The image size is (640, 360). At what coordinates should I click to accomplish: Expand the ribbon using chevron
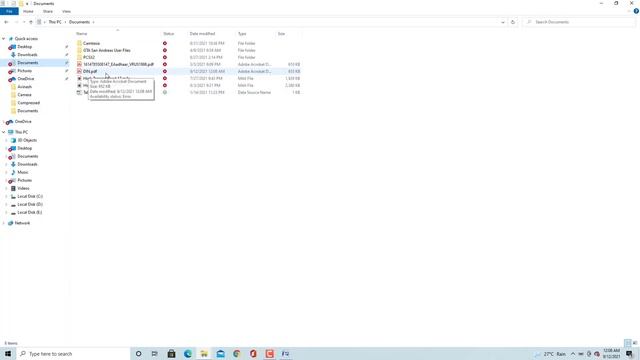click(629, 11)
